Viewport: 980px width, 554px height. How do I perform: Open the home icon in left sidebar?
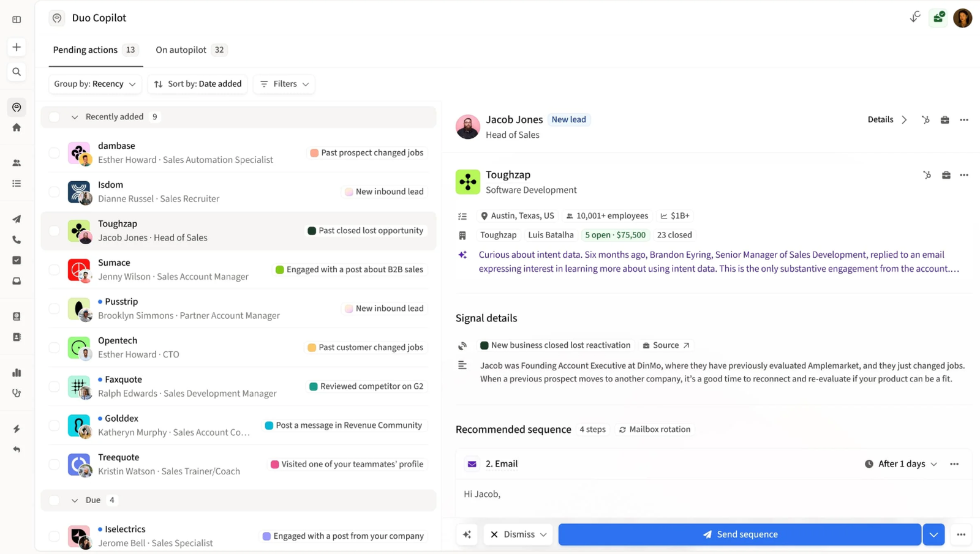(x=17, y=127)
